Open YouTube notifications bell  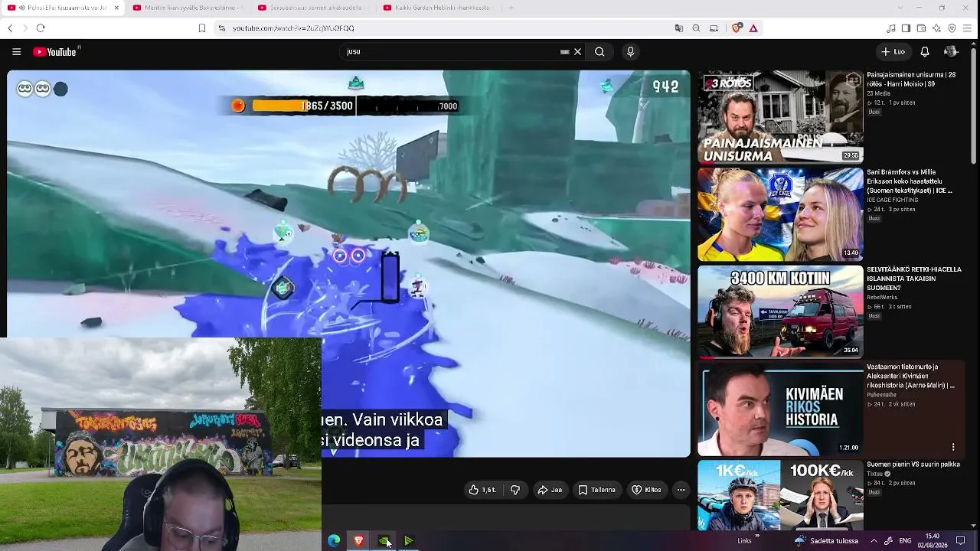click(924, 52)
